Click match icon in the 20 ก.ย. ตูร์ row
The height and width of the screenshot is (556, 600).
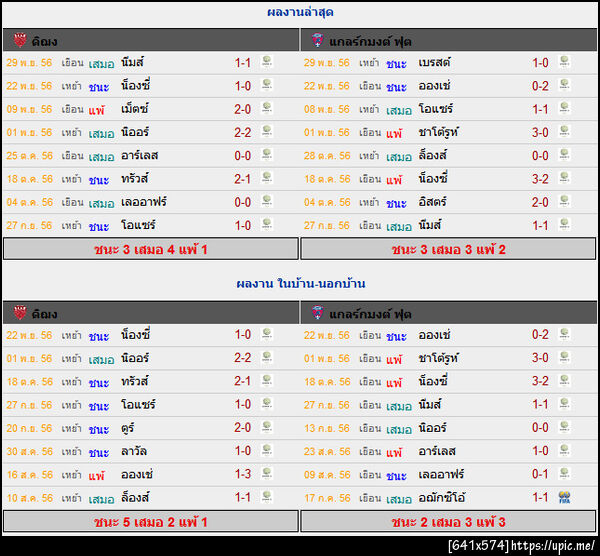tap(266, 427)
